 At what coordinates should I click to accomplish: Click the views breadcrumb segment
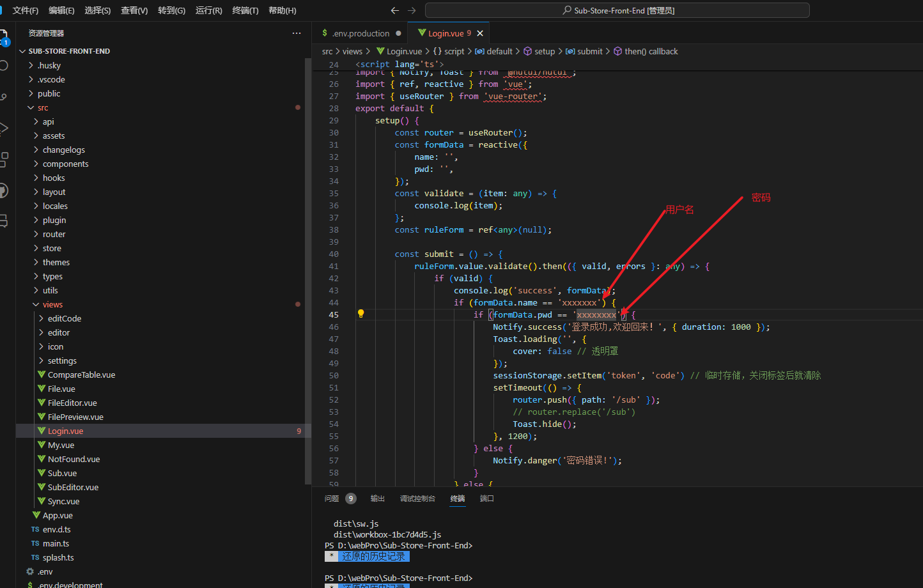[x=352, y=51]
